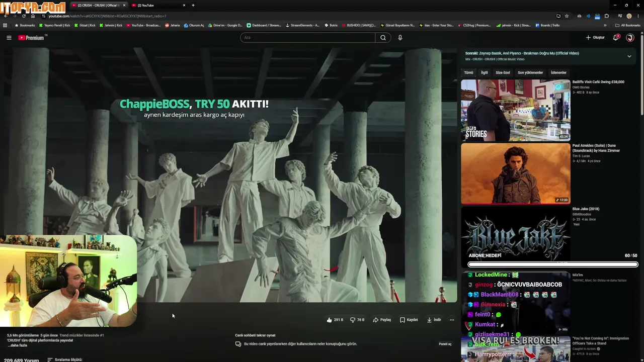644x362 pixels.
Task: Open 'Yayıncı Paneli | Kick' bookmark
Action: [x=54, y=25]
